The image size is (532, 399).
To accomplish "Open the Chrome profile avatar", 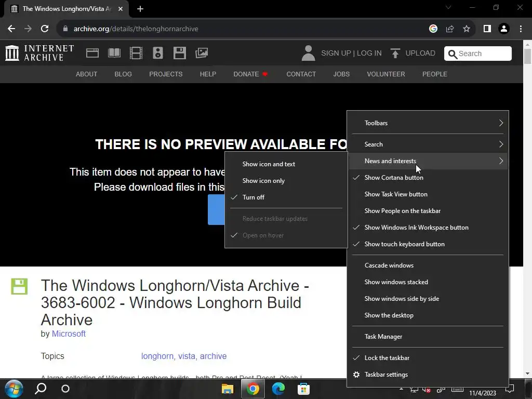I will coord(504,29).
